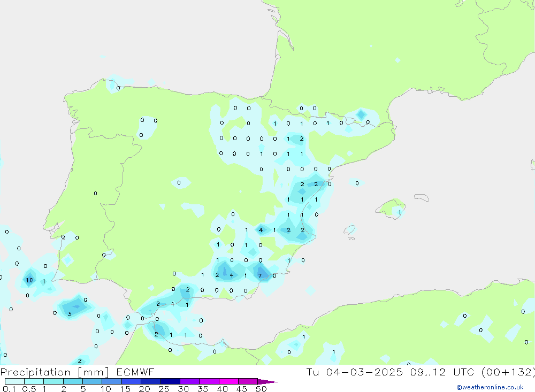Screen dimensions: 535x392
Task: Open the weatheronline.co.uk copyright link
Action: pyautogui.click(x=490, y=387)
